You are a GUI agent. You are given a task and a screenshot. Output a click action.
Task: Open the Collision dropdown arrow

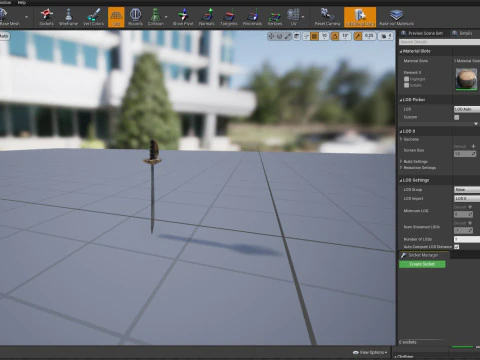[x=166, y=17]
